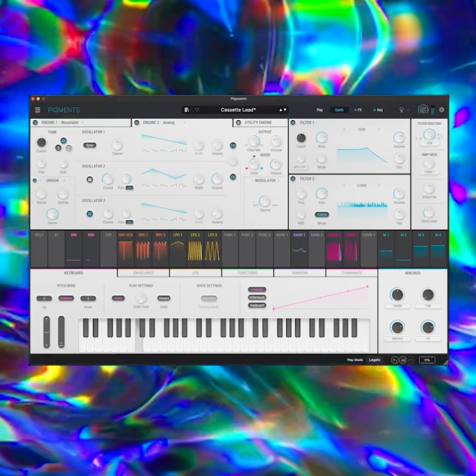Click the Cassette Lead preset name
This screenshot has height=476, width=476.
point(238,110)
